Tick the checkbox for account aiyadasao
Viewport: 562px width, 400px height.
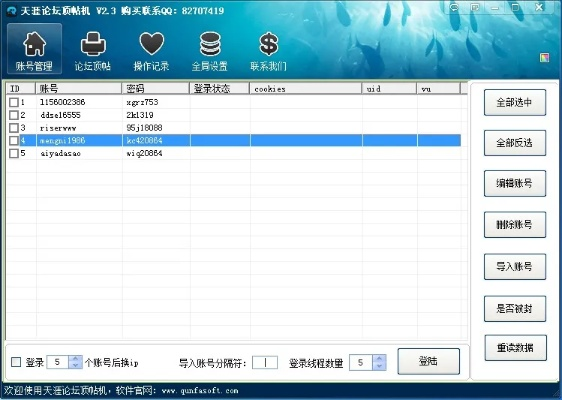[14, 153]
